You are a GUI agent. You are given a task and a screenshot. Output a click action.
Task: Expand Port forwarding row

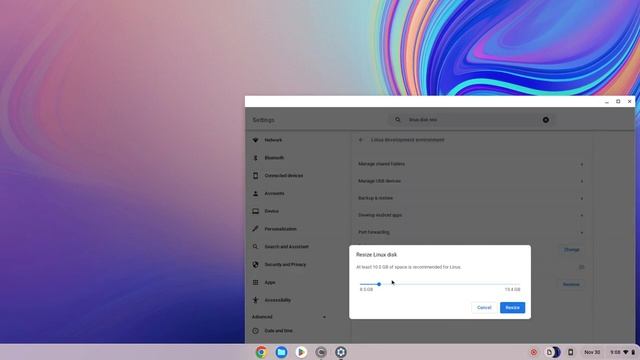tap(471, 232)
